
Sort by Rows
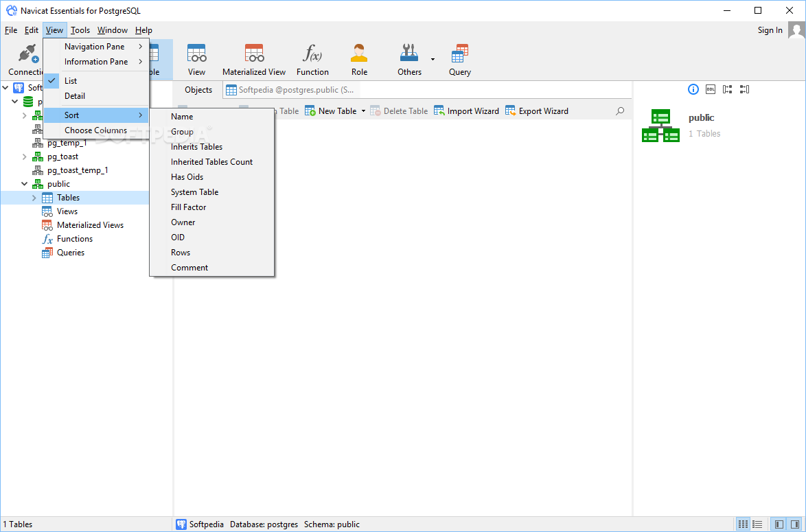[211, 253]
